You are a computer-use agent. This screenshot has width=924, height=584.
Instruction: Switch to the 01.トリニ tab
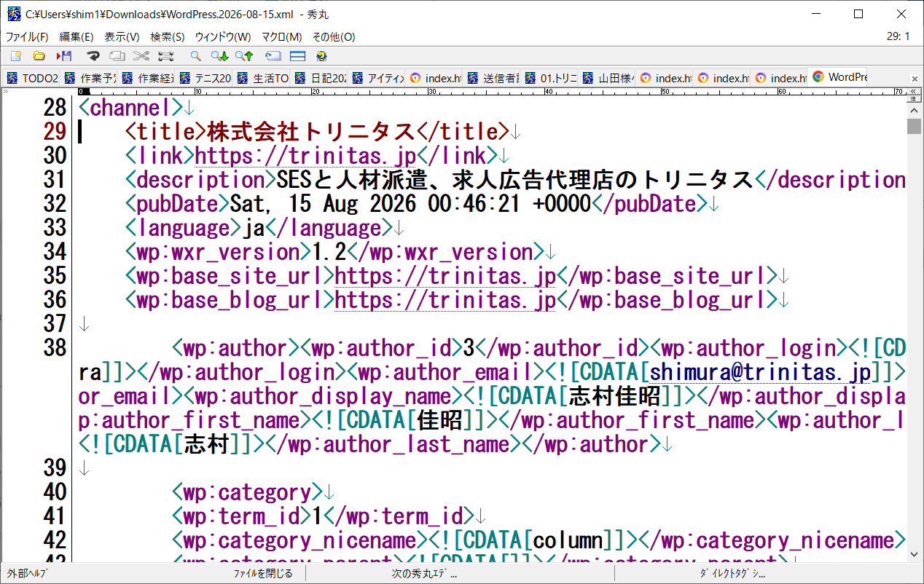pos(551,78)
